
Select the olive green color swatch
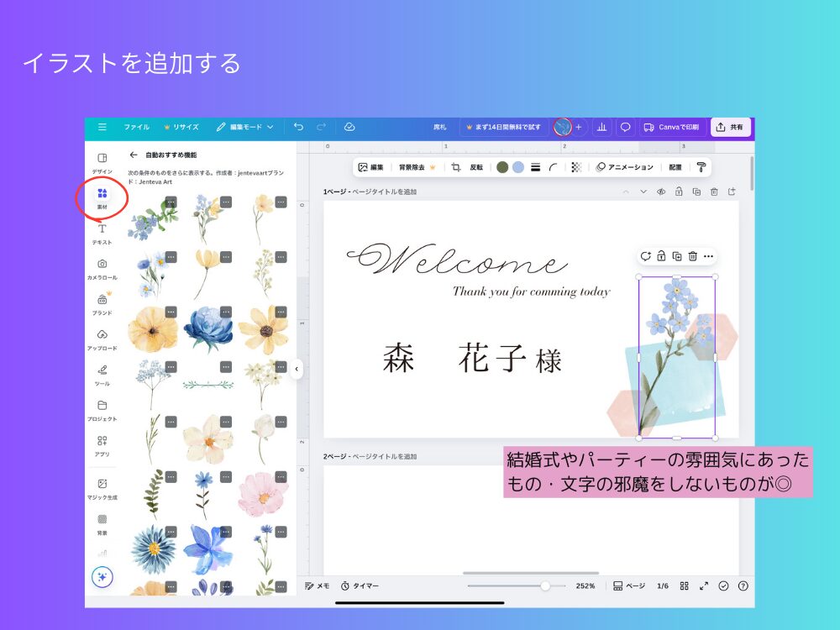click(x=501, y=167)
